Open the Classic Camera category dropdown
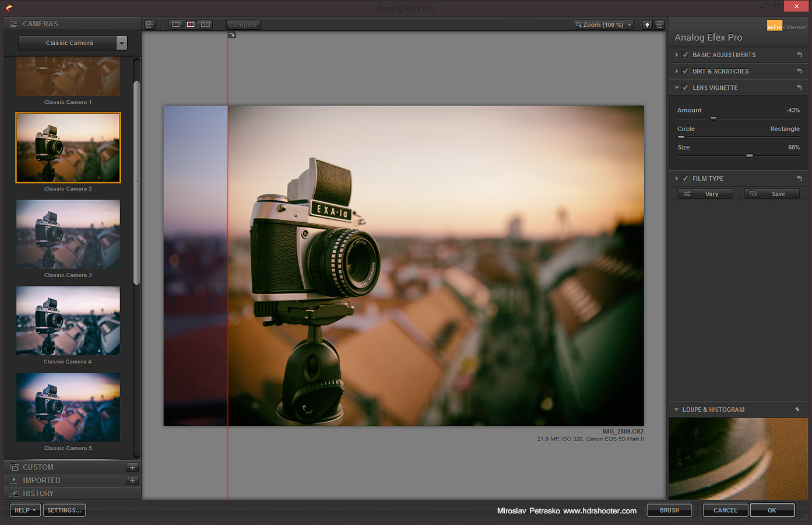Image resolution: width=812 pixels, height=525 pixels. 72,43
